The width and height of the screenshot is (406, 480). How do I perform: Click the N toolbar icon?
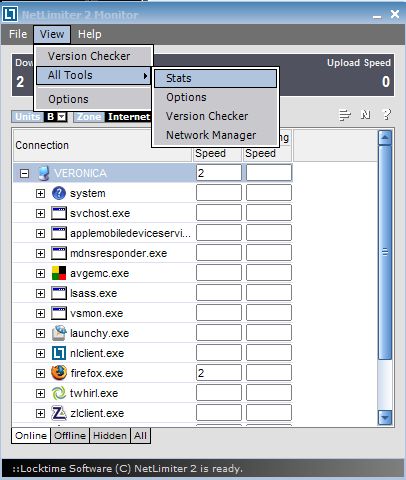point(366,115)
